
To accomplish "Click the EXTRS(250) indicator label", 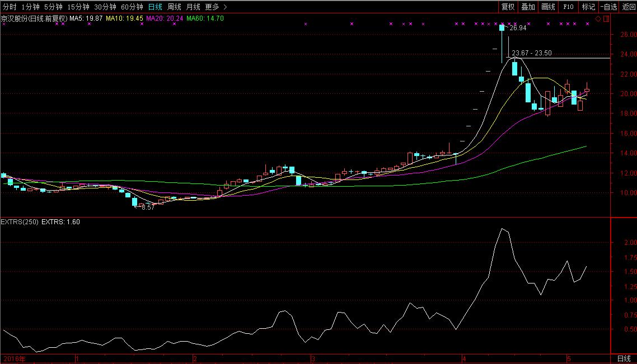I will click(x=20, y=222).
